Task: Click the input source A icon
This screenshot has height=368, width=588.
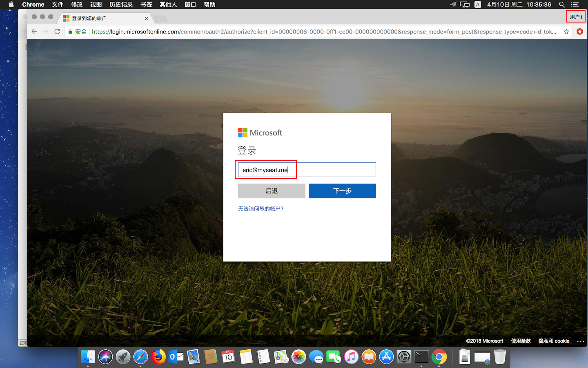Action: 478,4
